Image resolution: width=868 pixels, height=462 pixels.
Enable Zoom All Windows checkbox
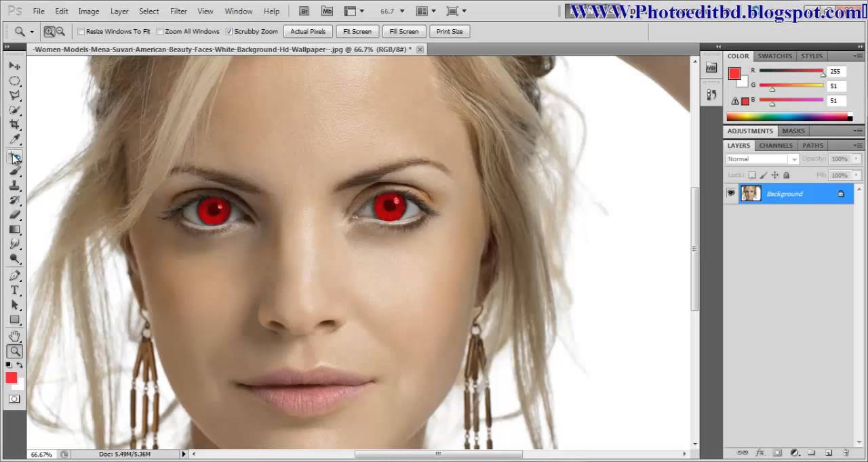click(160, 32)
